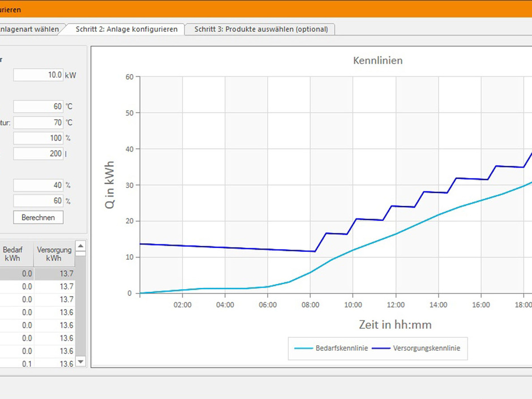Image resolution: width=532 pixels, height=399 pixels.
Task: Focus the 70 °C temperature field
Action: (38, 122)
